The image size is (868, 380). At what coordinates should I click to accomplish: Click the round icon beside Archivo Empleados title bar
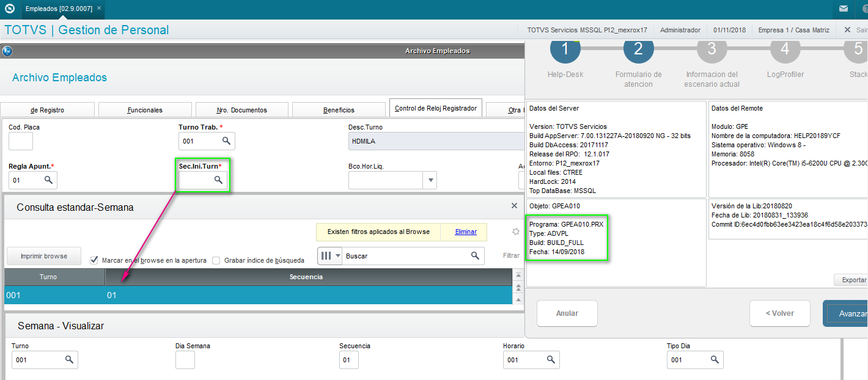(x=7, y=51)
